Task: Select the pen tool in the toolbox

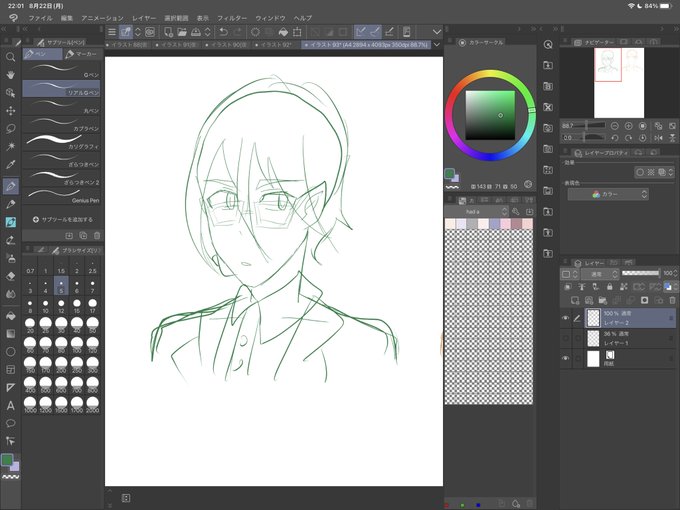Action: [x=10, y=186]
